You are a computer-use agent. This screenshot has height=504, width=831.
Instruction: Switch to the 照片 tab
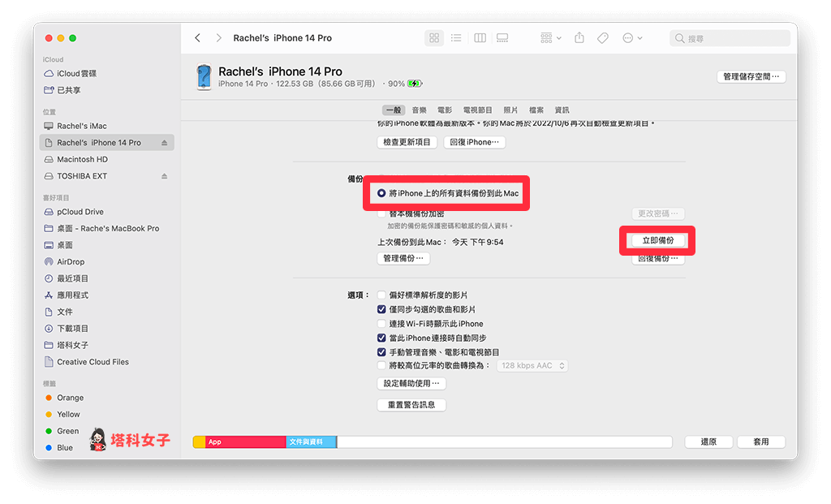tap(510, 110)
